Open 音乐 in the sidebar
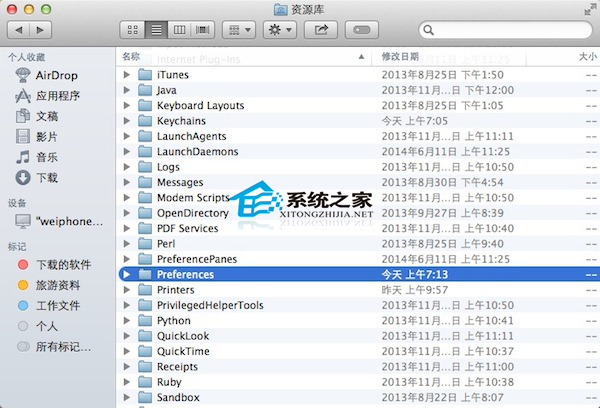This screenshot has width=600, height=408. tap(37, 157)
